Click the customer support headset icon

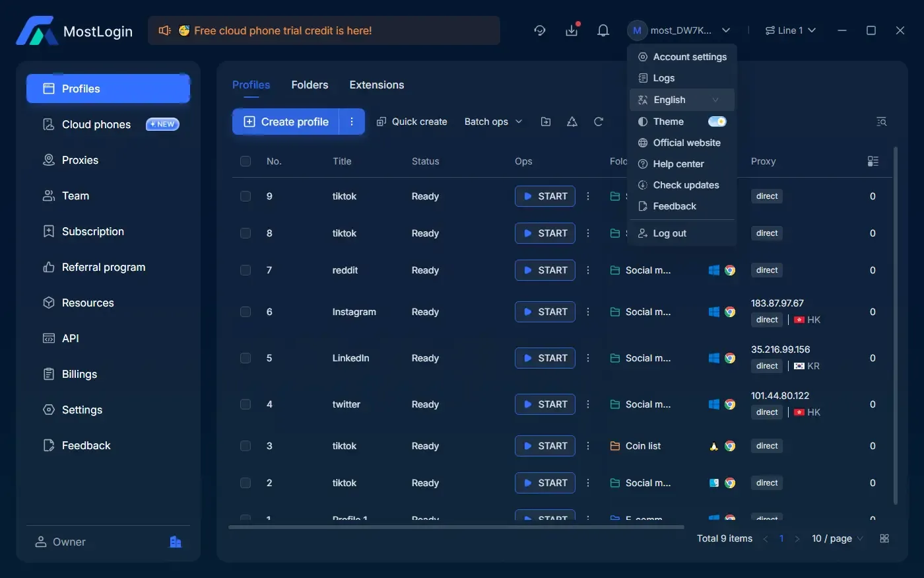pos(540,30)
